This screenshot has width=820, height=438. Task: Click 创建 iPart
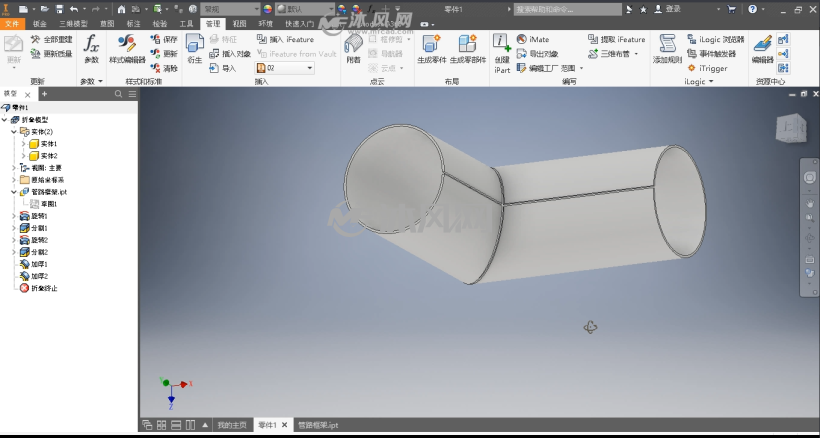(502, 53)
